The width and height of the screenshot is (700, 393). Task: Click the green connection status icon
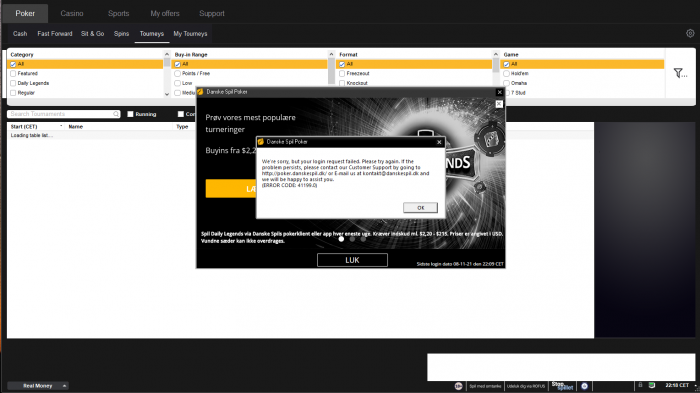tap(652, 385)
